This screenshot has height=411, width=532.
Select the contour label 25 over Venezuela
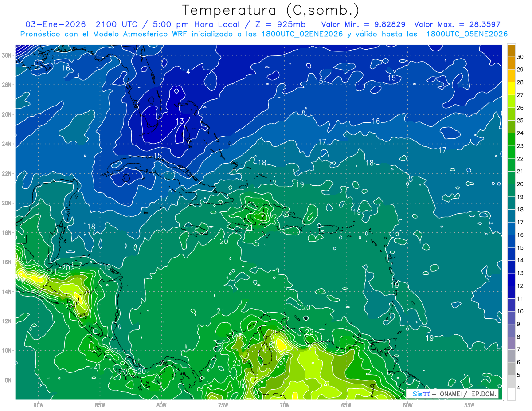click(x=274, y=332)
